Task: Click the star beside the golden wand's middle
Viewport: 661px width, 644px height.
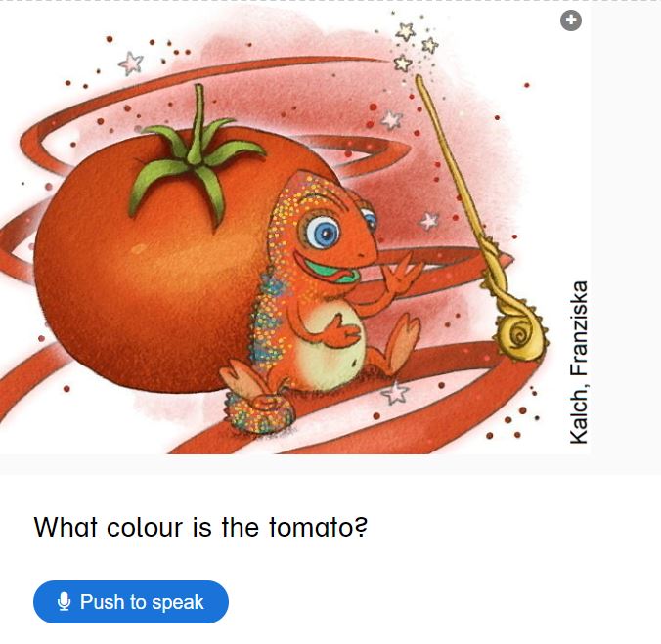Action: pyautogui.click(x=429, y=221)
